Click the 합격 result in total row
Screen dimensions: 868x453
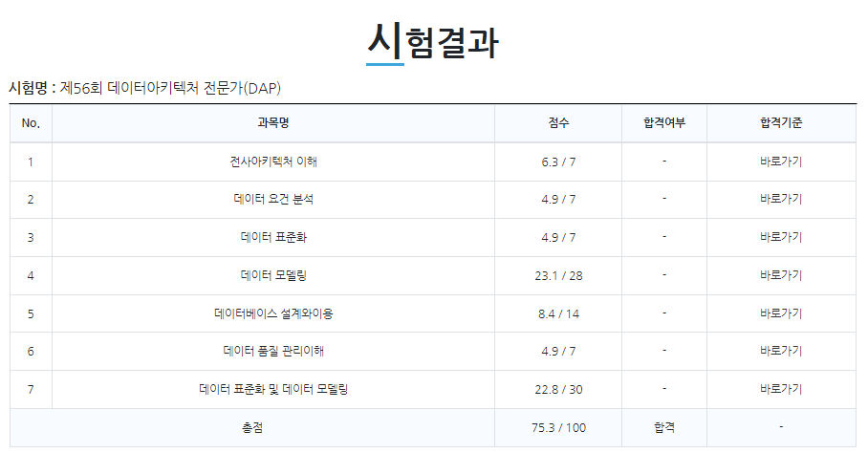tap(664, 427)
